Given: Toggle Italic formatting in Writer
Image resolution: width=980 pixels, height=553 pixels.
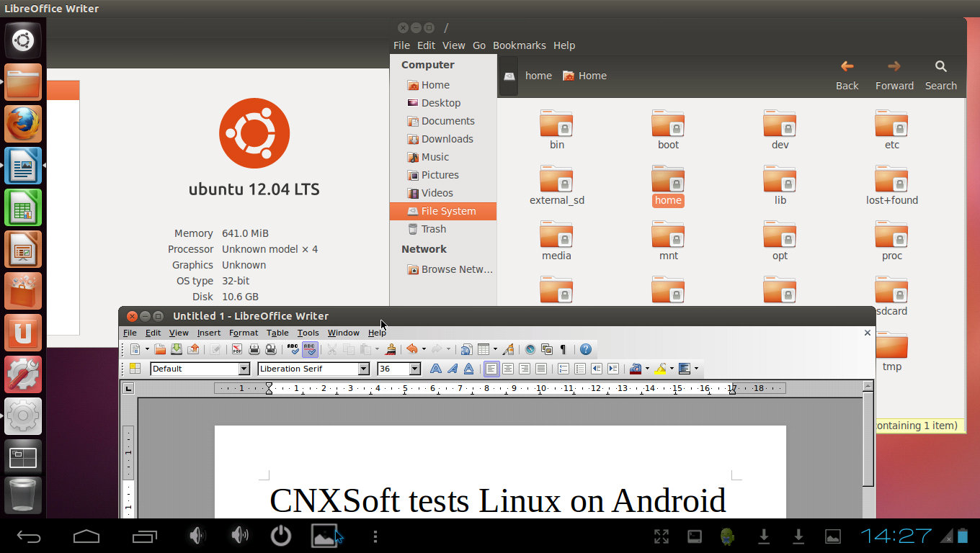Looking at the screenshot, I should 453,369.
